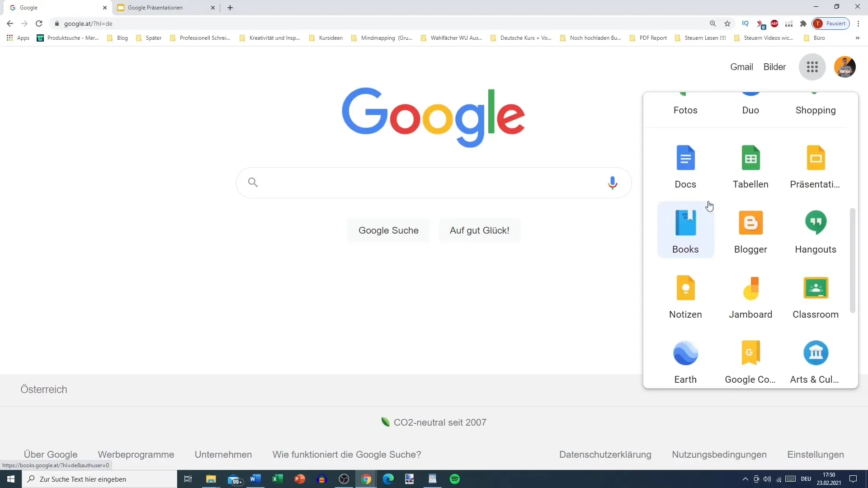Click the Google Suche button
This screenshot has height=488, width=868.
click(x=389, y=230)
